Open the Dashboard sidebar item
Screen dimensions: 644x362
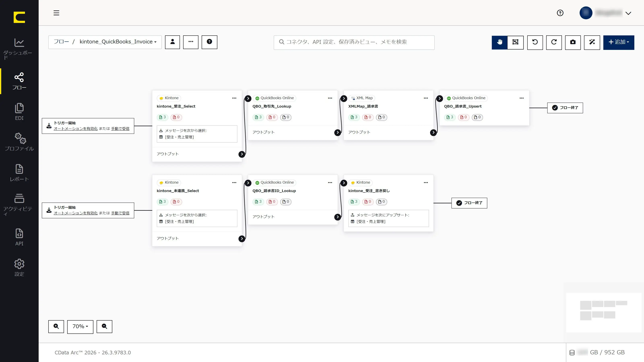pyautogui.click(x=19, y=49)
